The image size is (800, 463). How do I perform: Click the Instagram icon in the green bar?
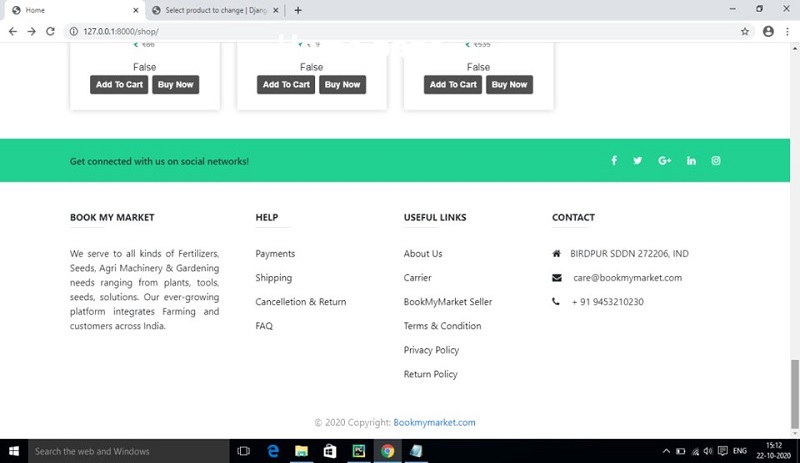[716, 161]
